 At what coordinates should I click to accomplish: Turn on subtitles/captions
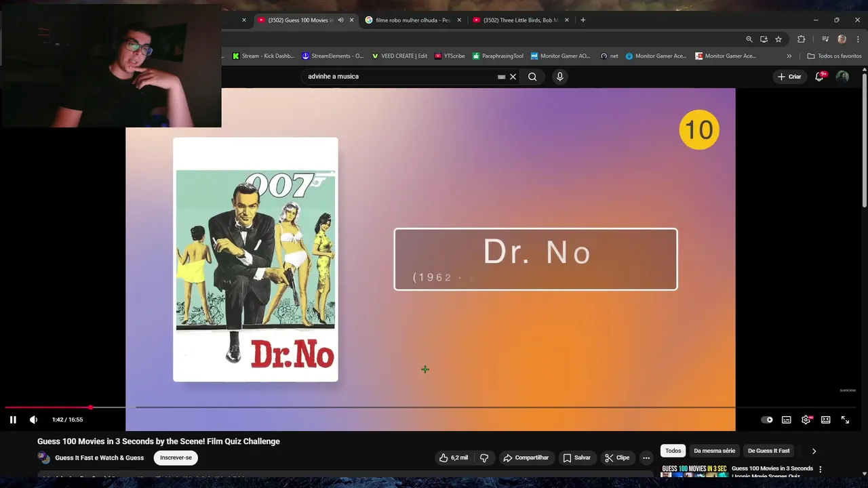(787, 420)
